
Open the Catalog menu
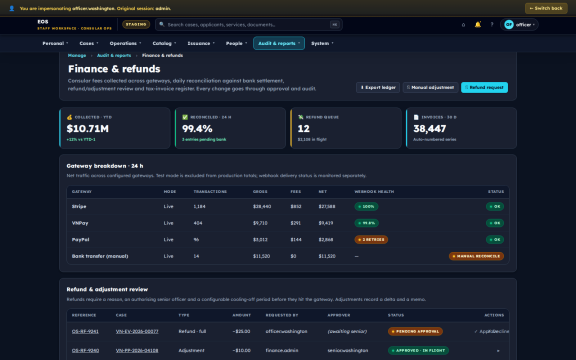point(164,43)
